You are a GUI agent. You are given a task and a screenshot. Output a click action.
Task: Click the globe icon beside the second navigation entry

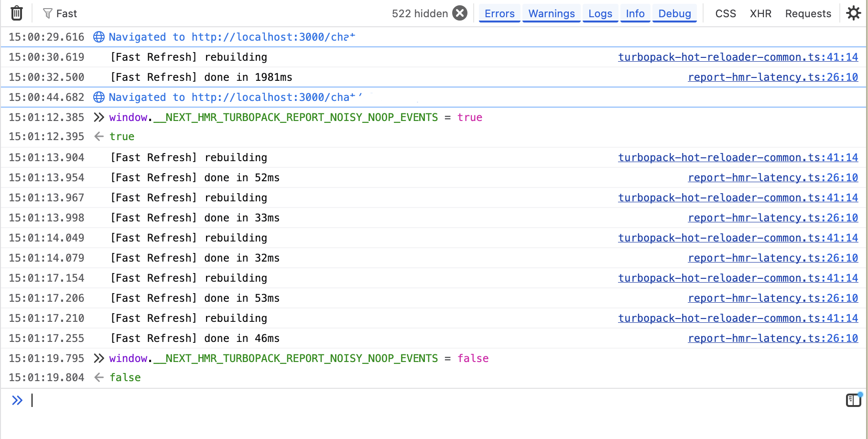(x=98, y=97)
